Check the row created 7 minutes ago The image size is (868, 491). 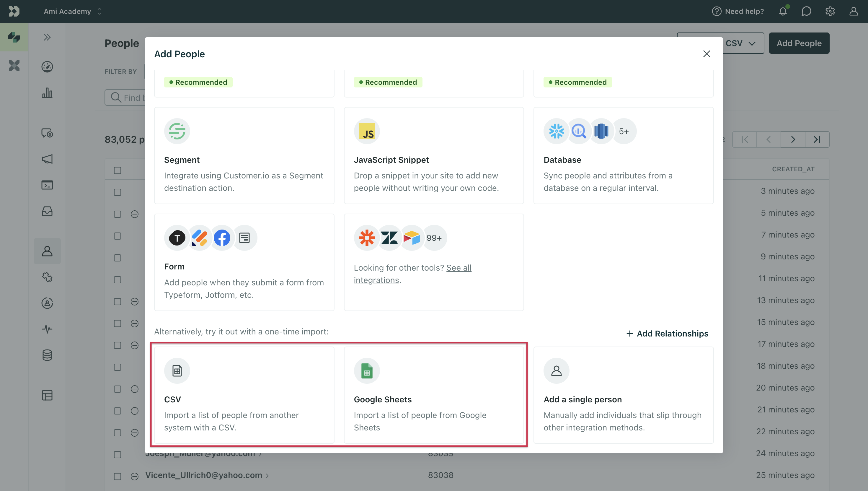tap(117, 236)
